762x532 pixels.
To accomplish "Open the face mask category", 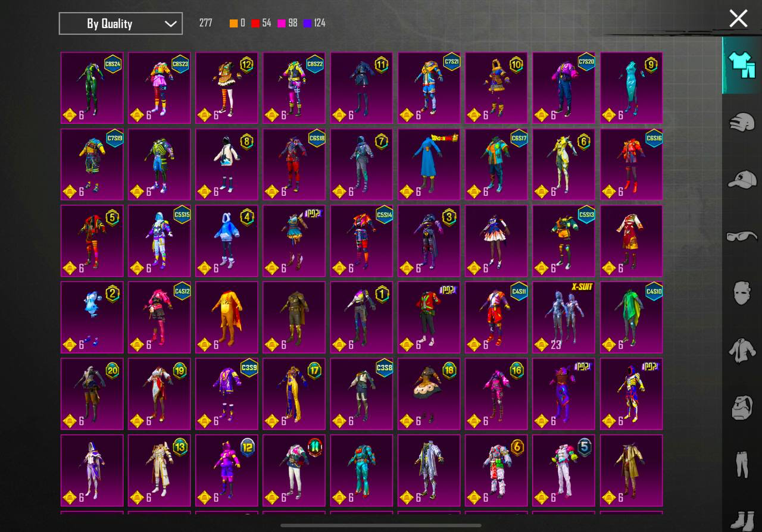I will pos(742,293).
